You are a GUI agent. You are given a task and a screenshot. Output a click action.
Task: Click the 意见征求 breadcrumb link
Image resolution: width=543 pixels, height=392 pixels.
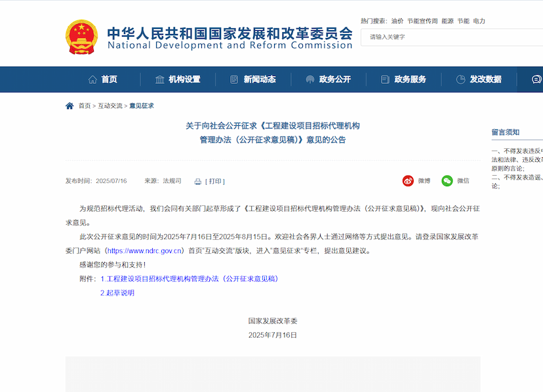tap(142, 106)
